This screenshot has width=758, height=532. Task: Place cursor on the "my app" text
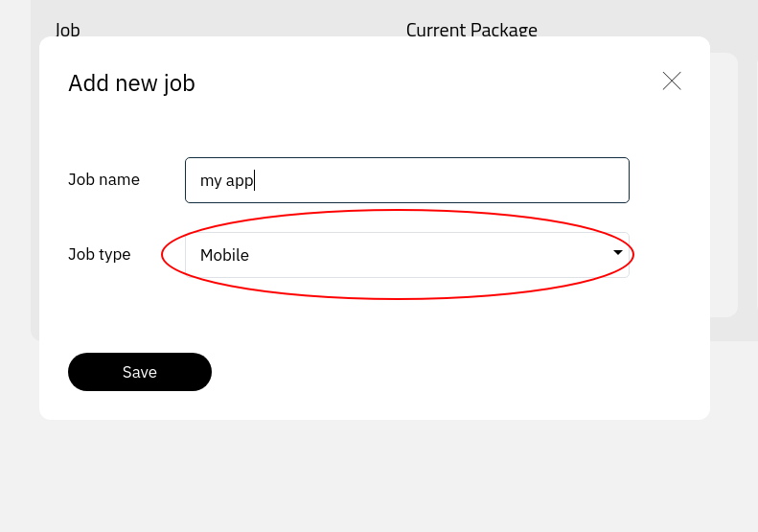(226, 180)
